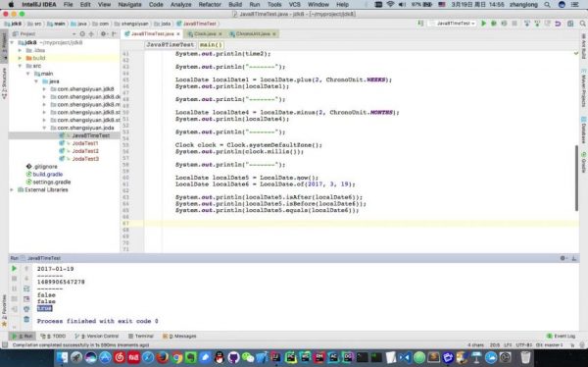Run JavaBTimeTest with green toolbar arrow
Screen dimensions: 588x367
484,24
